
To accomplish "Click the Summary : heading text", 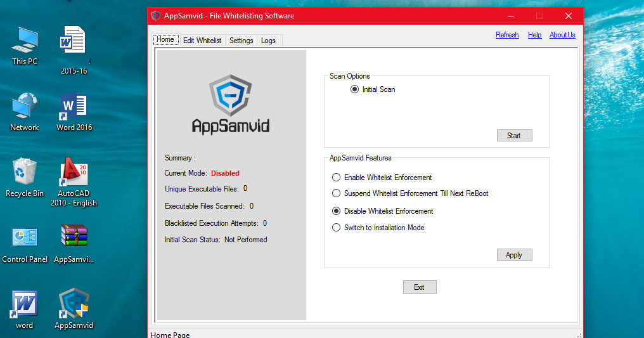I will pyautogui.click(x=180, y=158).
